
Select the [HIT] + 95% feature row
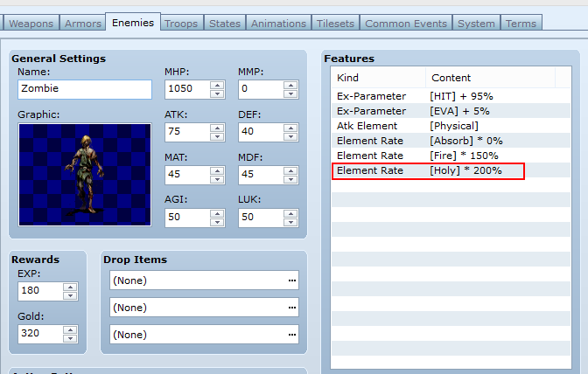point(451,96)
